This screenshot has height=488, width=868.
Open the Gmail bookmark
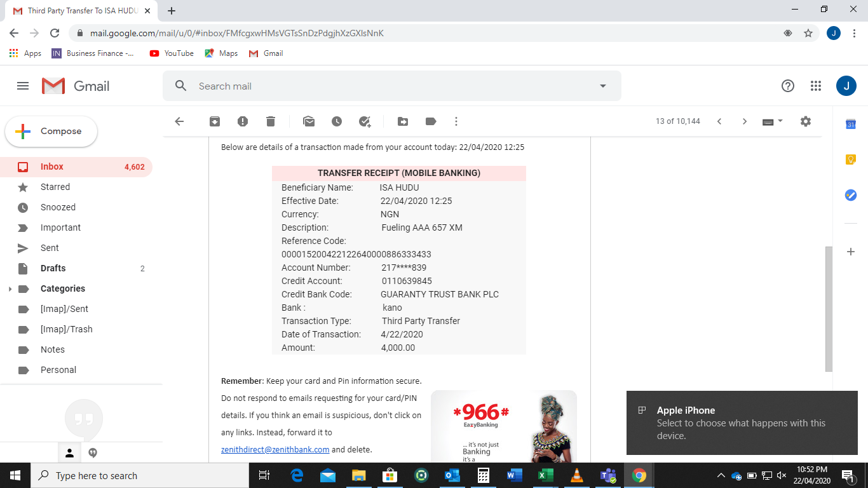(266, 53)
